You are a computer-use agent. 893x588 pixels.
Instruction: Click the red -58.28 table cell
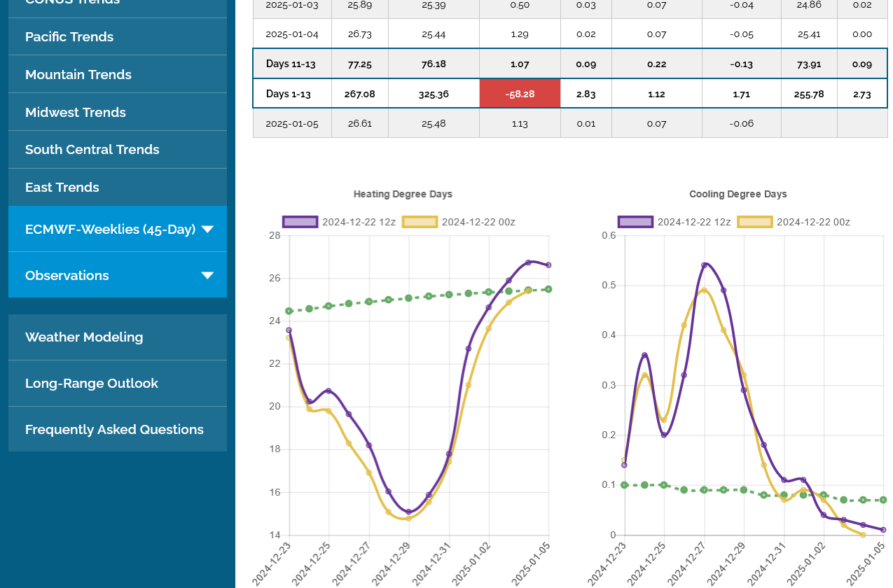520,94
